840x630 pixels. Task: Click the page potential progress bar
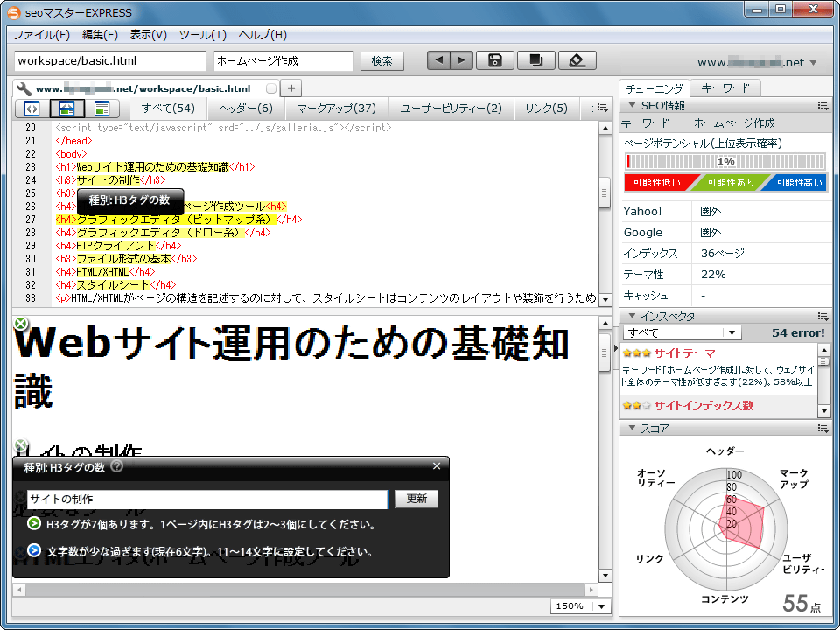coord(725,161)
